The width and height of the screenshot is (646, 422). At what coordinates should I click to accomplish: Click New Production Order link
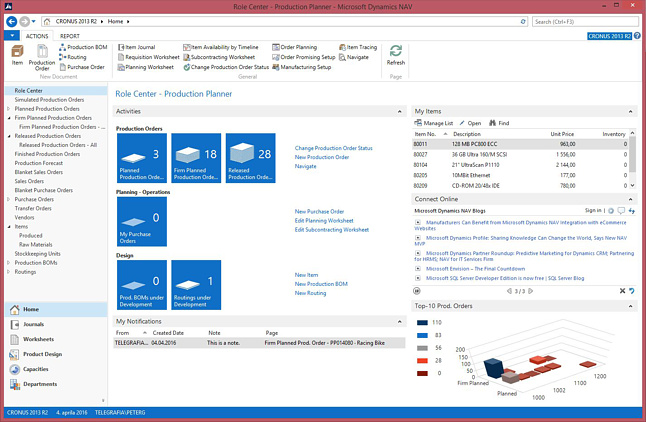click(x=322, y=157)
